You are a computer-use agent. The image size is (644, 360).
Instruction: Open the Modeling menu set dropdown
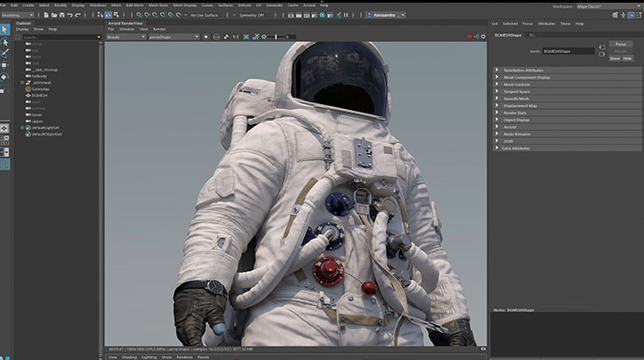(x=17, y=16)
